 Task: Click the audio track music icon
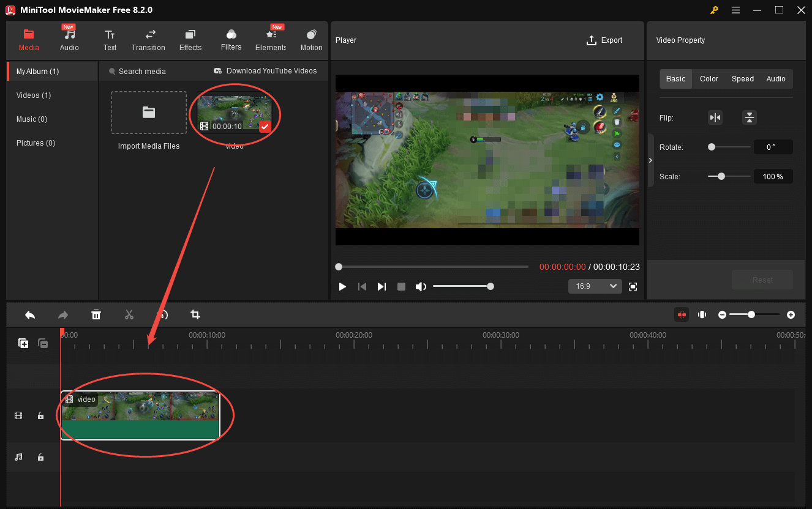tap(18, 457)
